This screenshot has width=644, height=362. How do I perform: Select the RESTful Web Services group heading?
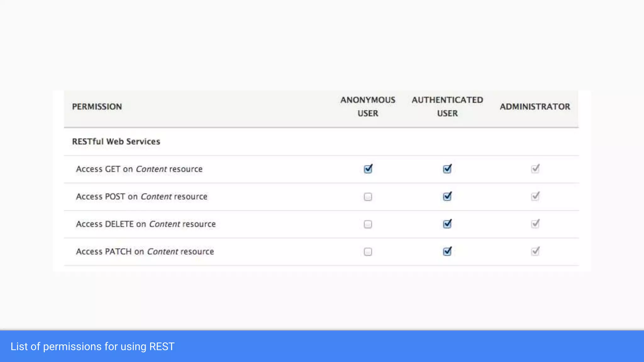coord(116,142)
